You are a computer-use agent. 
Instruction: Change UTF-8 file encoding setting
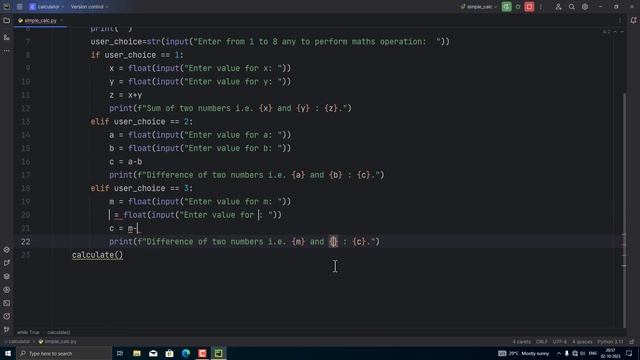[560, 342]
